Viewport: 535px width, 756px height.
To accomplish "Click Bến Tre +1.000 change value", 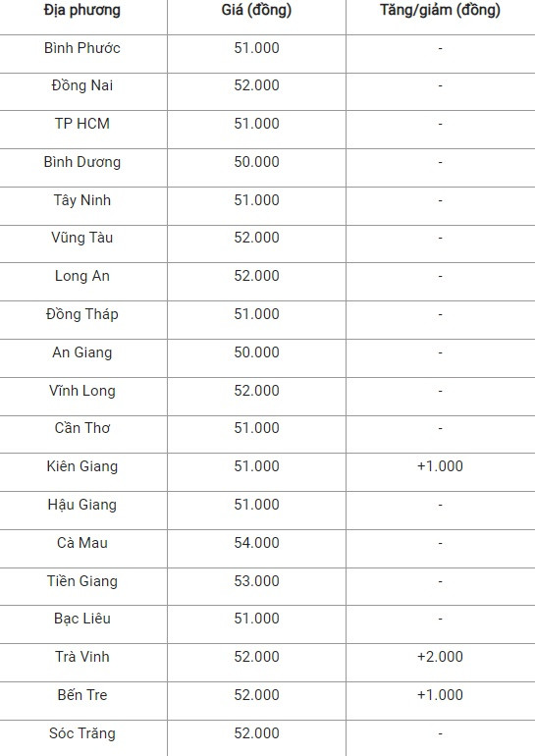I will tap(440, 695).
